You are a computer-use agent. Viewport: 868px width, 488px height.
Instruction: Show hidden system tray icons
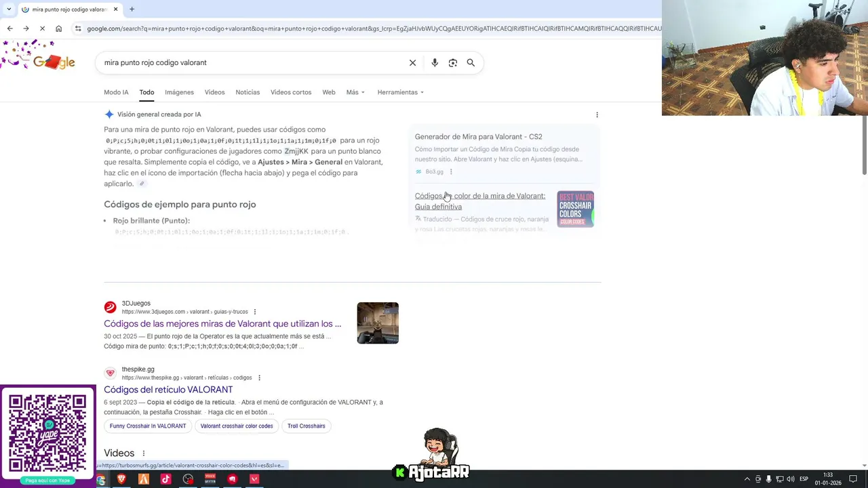pyautogui.click(x=747, y=479)
